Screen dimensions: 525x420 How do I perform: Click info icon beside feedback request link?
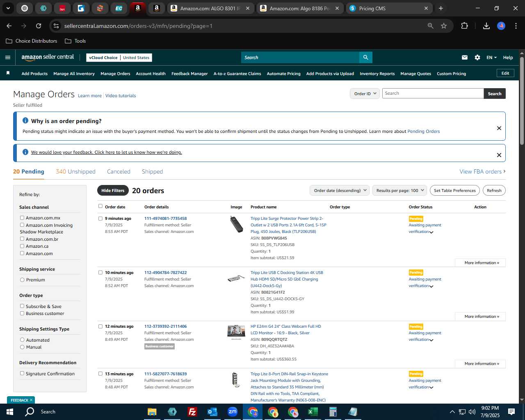point(25,152)
